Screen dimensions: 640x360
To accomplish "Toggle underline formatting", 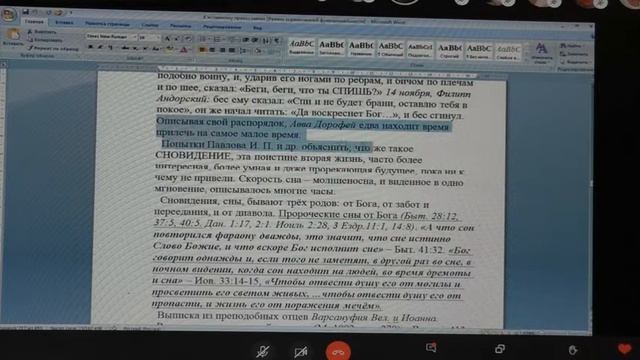I will tap(110, 47).
